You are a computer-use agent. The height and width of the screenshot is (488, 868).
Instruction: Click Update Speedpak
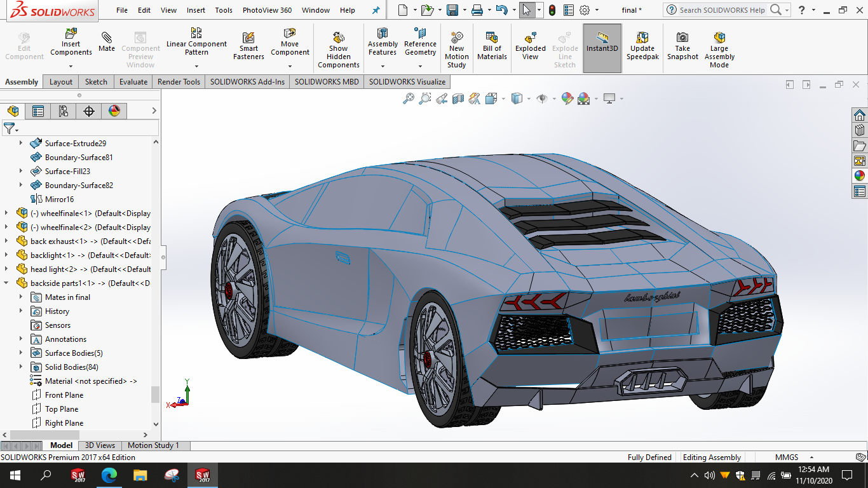(x=642, y=46)
